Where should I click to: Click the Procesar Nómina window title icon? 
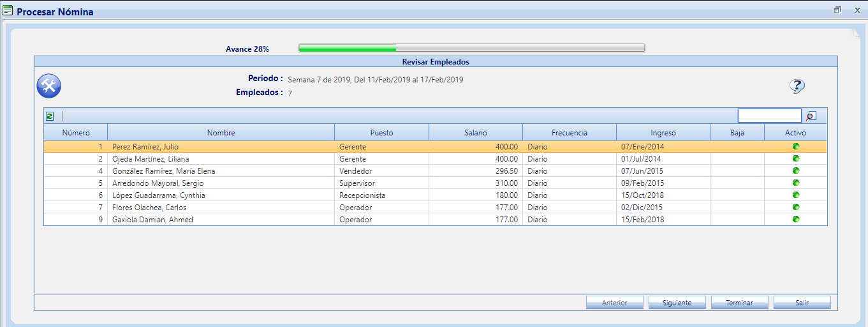click(8, 11)
